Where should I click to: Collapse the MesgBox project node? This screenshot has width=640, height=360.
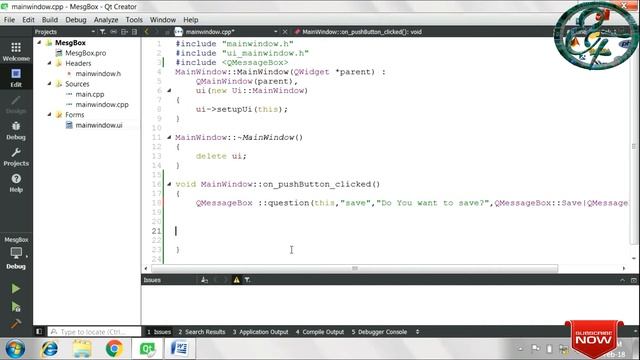40,42
